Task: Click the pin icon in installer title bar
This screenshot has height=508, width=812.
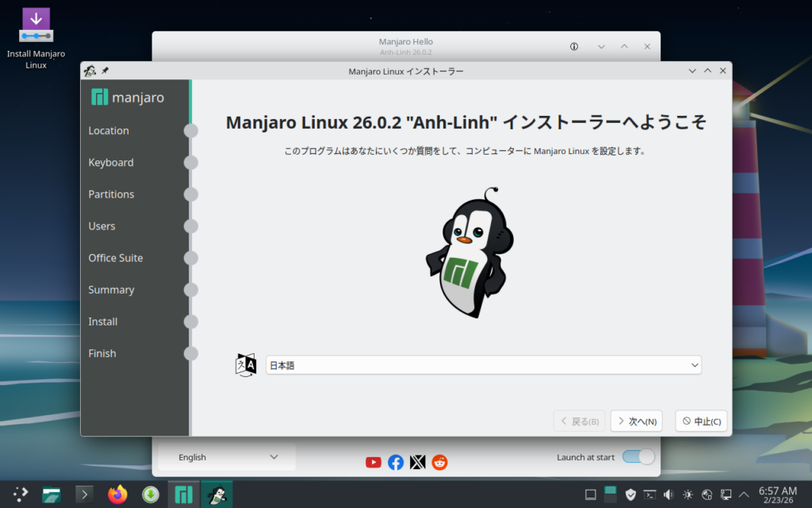Action: coord(105,71)
